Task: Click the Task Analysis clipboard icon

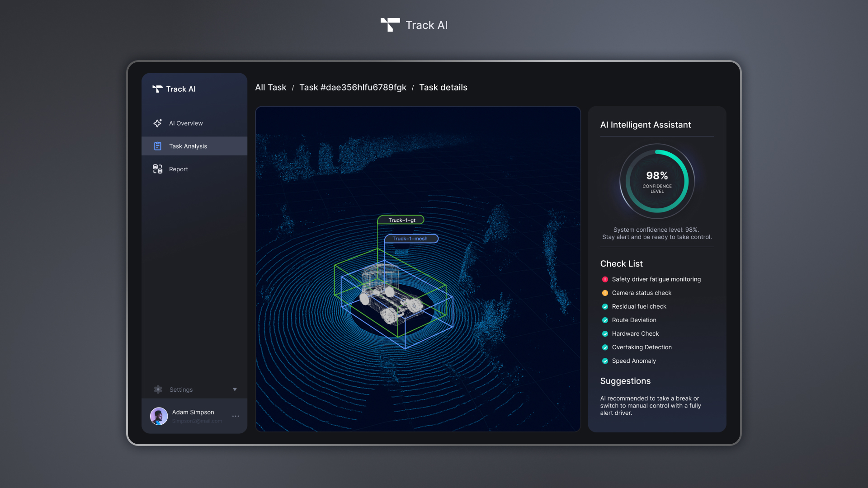Action: click(x=157, y=146)
